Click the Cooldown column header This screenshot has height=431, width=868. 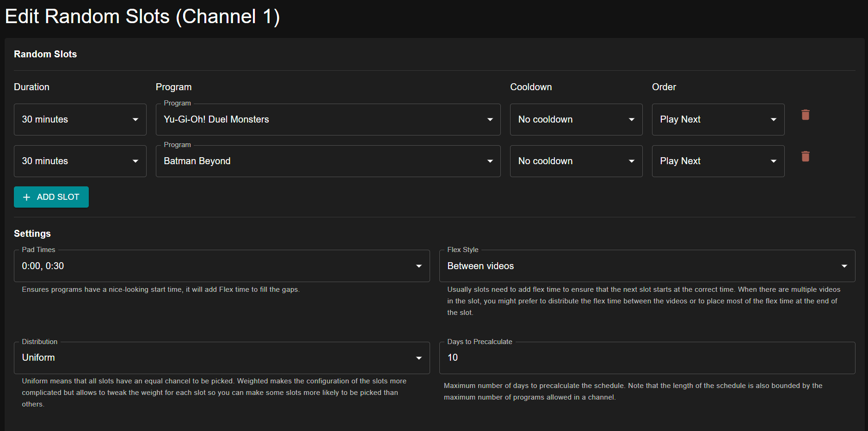[x=531, y=87]
